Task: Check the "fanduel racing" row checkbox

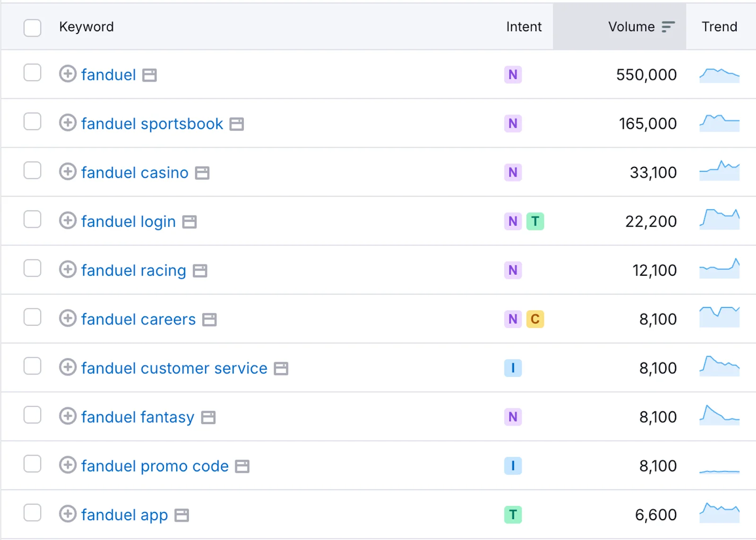Action: 32,268
